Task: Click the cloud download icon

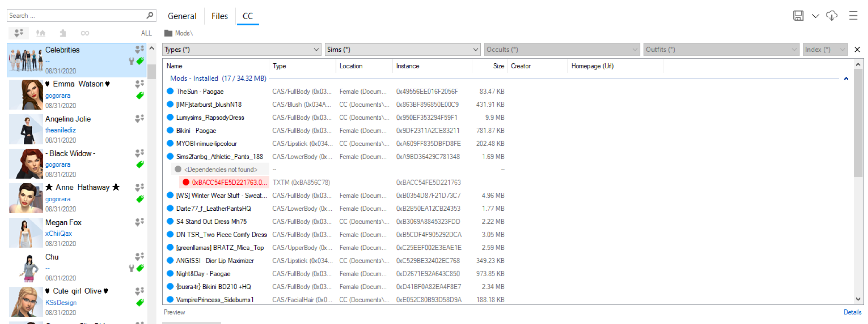Action: pyautogui.click(x=832, y=16)
